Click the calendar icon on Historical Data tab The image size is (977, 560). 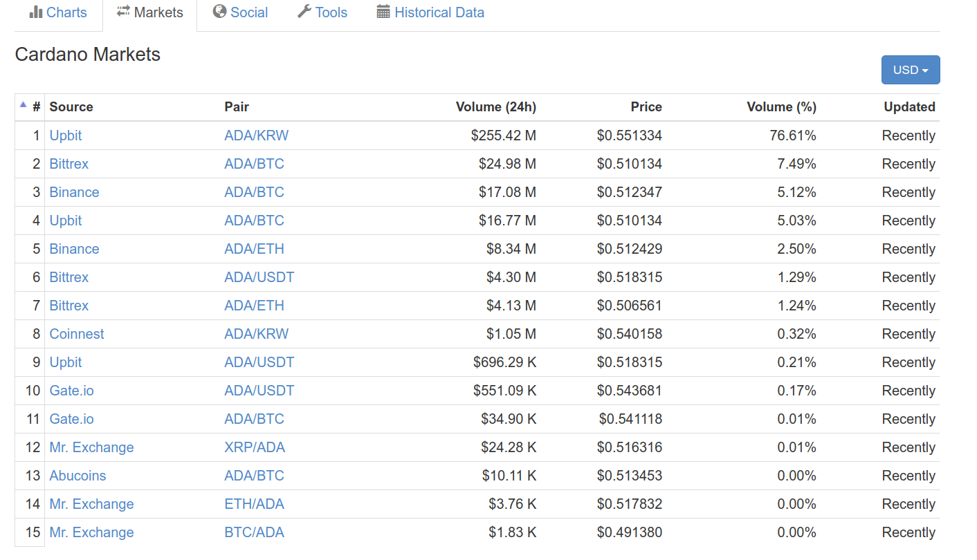383,12
